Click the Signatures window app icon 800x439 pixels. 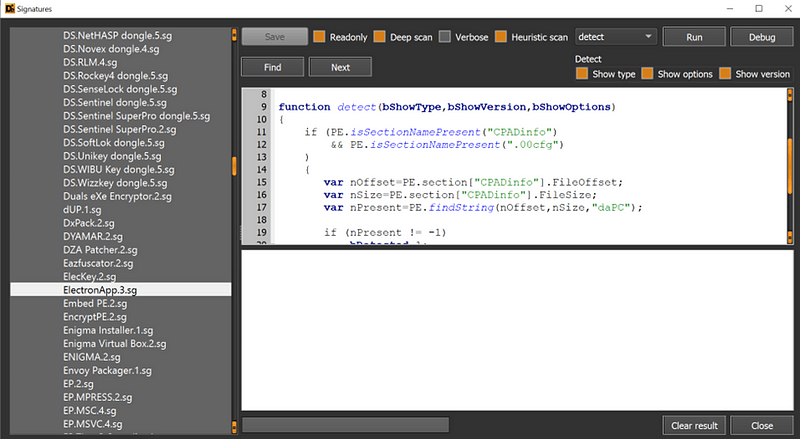tap(10, 9)
